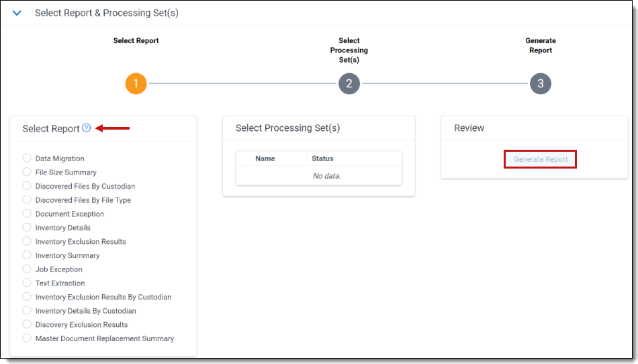Jump to step 3 Generate Report circle
Viewport: 638px width, 364px height.
tap(540, 84)
